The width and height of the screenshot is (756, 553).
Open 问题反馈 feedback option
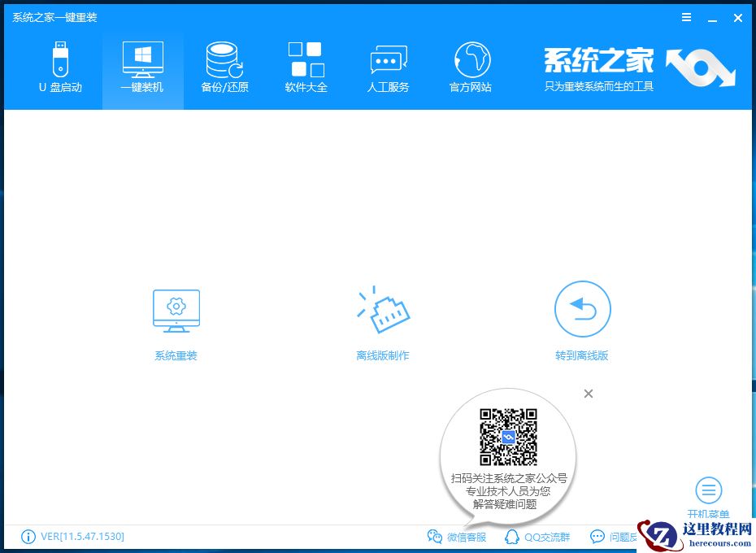click(x=619, y=537)
